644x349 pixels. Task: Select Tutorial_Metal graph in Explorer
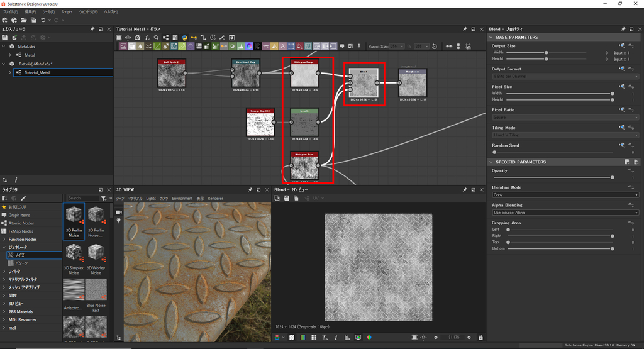(38, 72)
